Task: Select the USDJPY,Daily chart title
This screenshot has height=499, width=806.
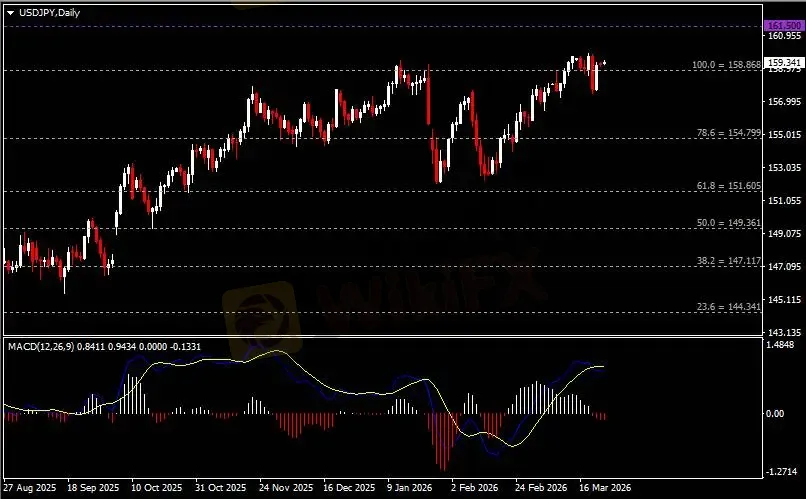Action: pos(49,13)
